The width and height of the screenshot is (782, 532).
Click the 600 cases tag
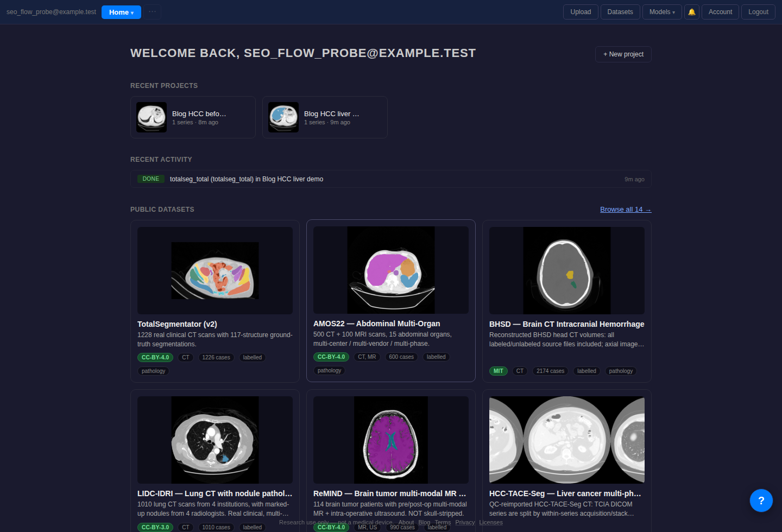401,357
